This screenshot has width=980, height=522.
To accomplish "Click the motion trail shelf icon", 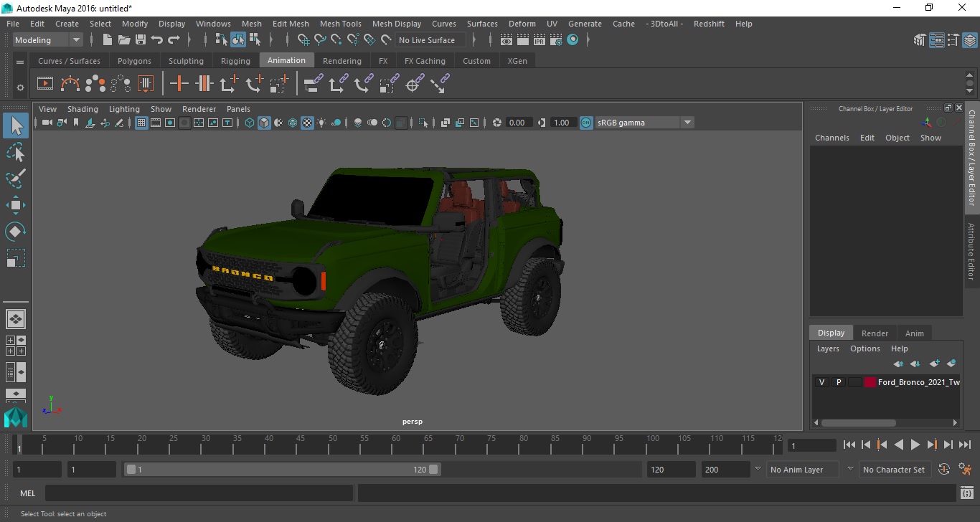I will 70,84.
